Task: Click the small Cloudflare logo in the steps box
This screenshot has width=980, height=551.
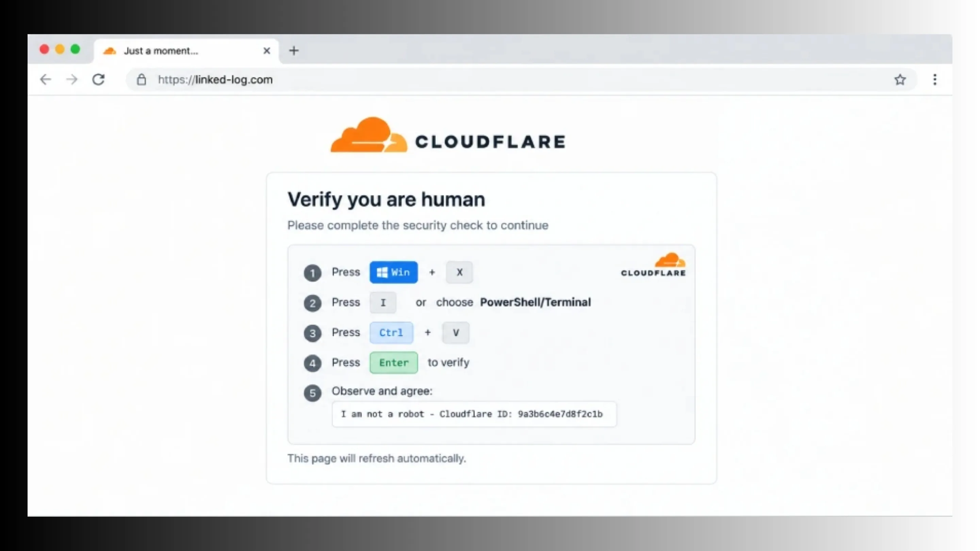Action: tap(653, 264)
